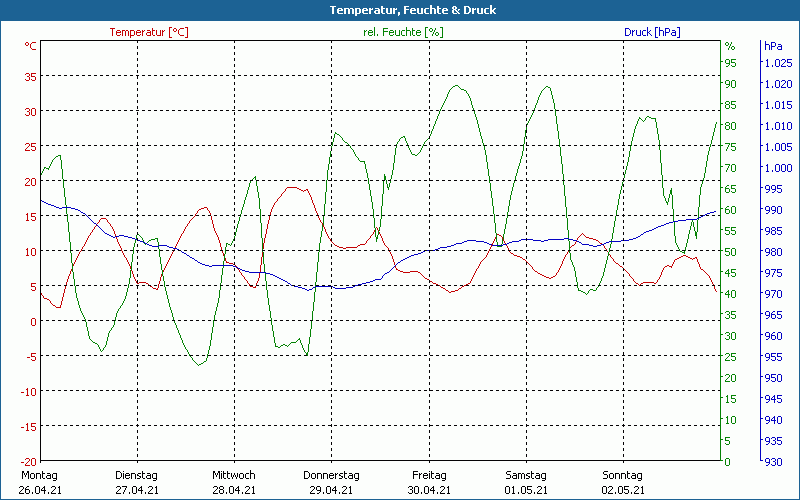Click the green humidity axis value "75"
800x500 pixels.
731,147
